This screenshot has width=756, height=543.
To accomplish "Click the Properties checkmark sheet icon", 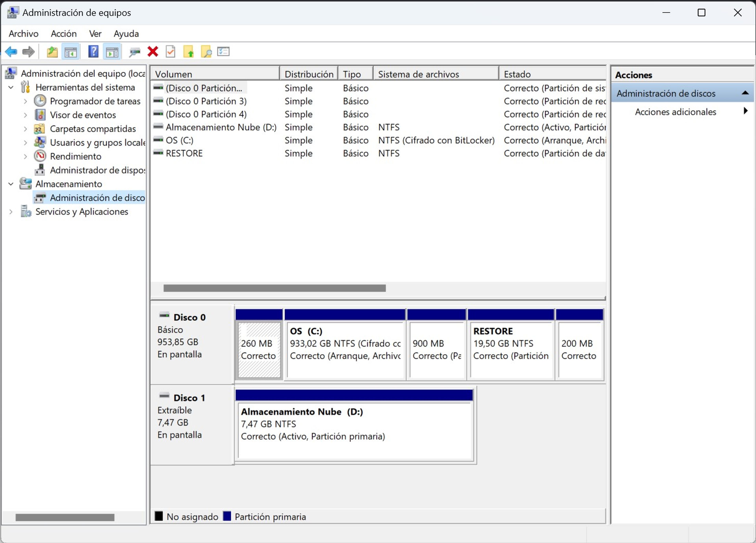I will 171,52.
